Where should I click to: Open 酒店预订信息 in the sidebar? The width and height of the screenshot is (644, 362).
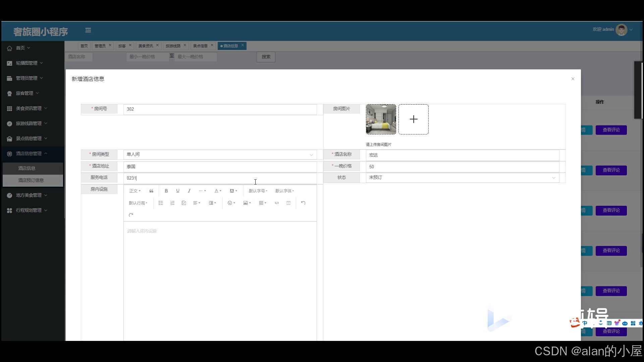click(31, 180)
